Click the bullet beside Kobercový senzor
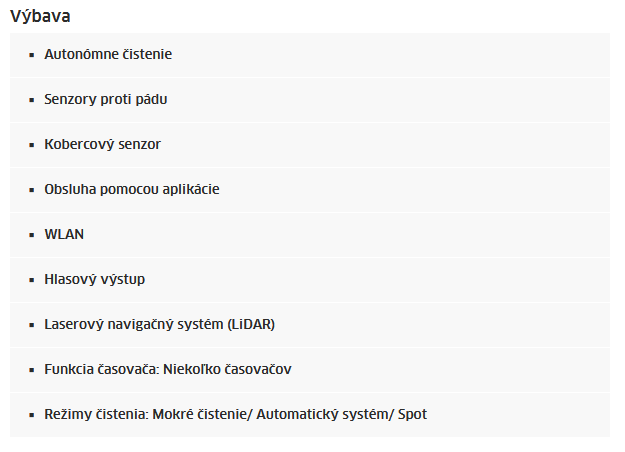The width and height of the screenshot is (625, 452). [32, 145]
